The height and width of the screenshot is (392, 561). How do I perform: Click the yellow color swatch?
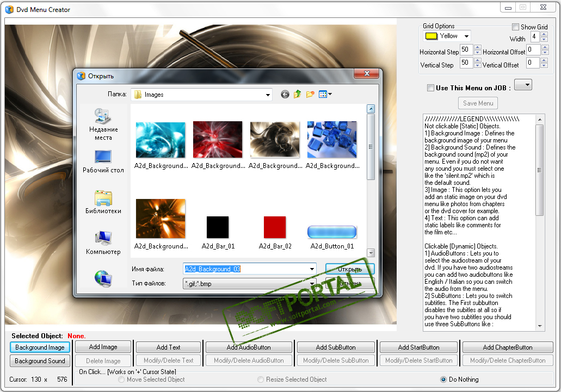pyautogui.click(x=431, y=36)
